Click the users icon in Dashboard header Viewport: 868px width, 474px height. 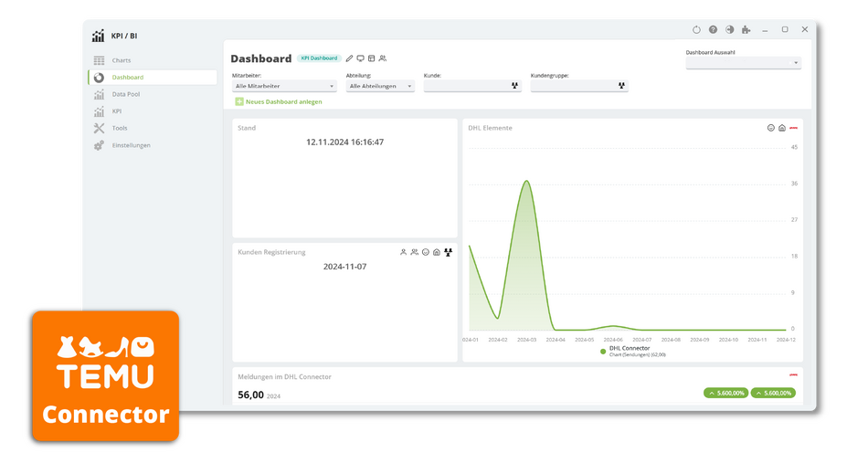tap(383, 58)
